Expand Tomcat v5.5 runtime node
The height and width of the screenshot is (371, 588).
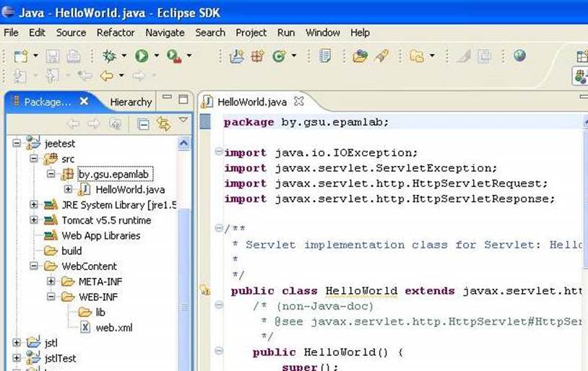(x=34, y=220)
